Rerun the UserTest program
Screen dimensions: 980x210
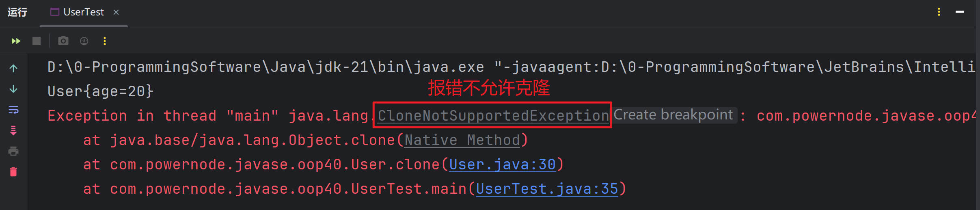(x=16, y=41)
